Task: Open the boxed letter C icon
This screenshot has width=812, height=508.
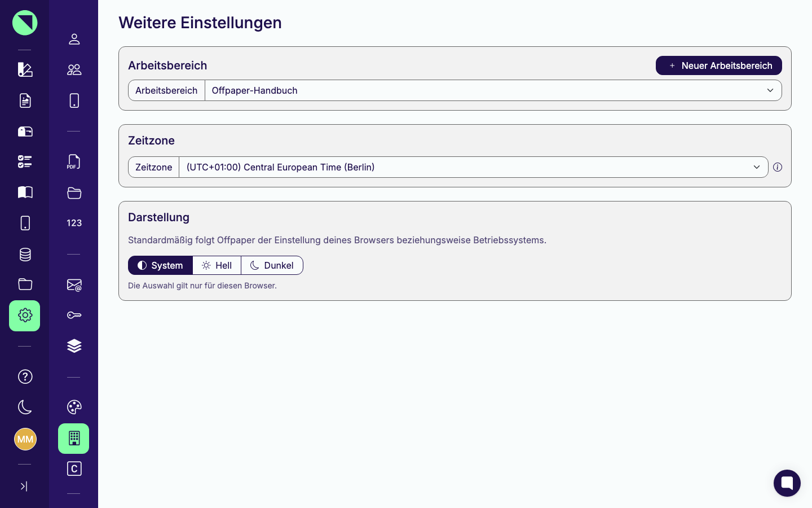Action: coord(74,468)
